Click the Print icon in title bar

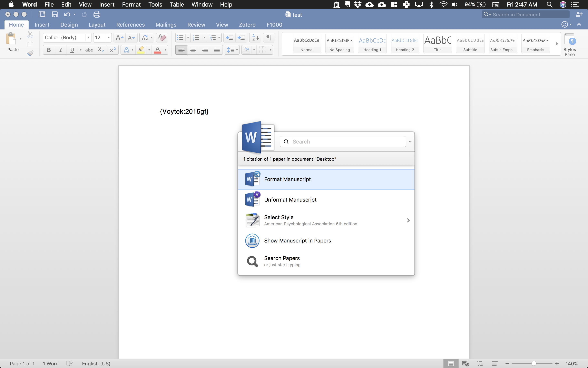(97, 14)
